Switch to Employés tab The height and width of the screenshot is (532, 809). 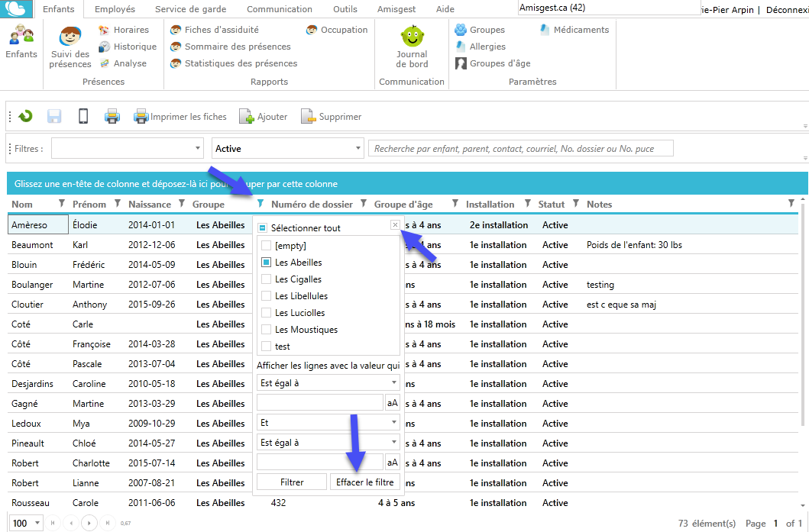click(115, 9)
